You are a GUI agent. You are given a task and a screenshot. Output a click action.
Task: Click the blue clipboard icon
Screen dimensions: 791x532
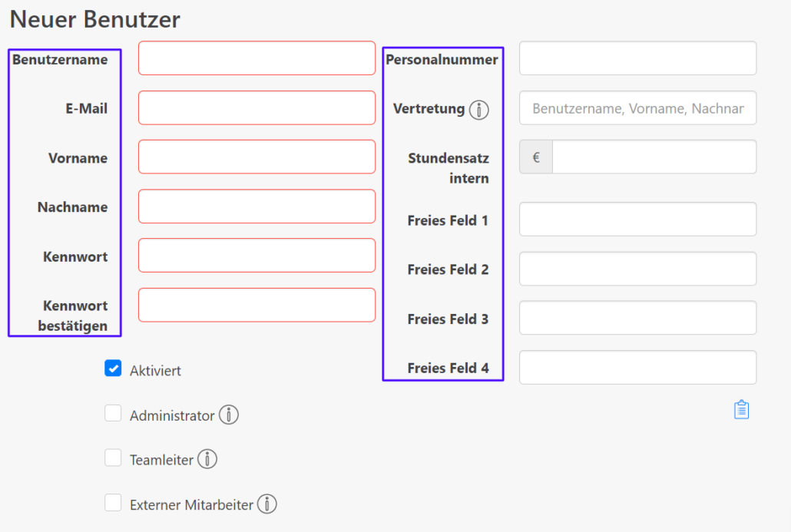tap(741, 409)
